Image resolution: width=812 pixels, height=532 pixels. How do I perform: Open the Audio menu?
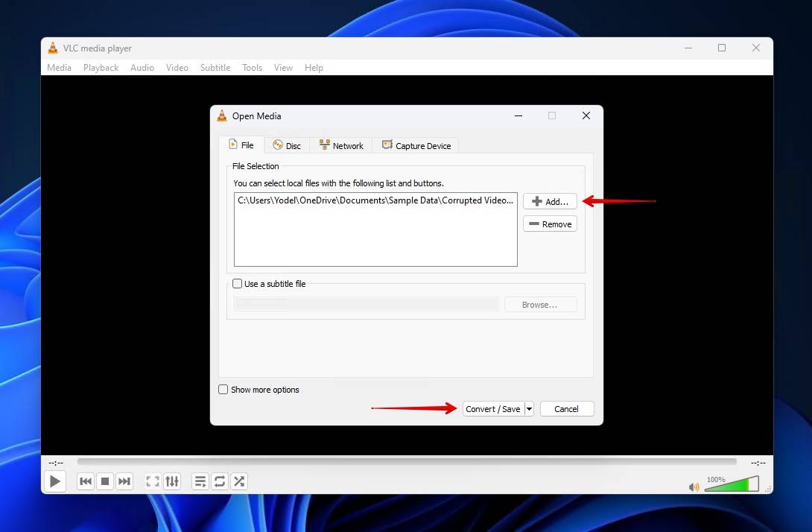coord(142,67)
